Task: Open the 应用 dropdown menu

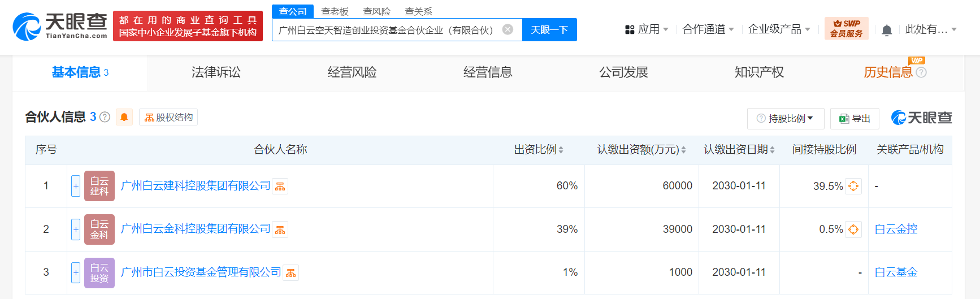Action: 647,29
